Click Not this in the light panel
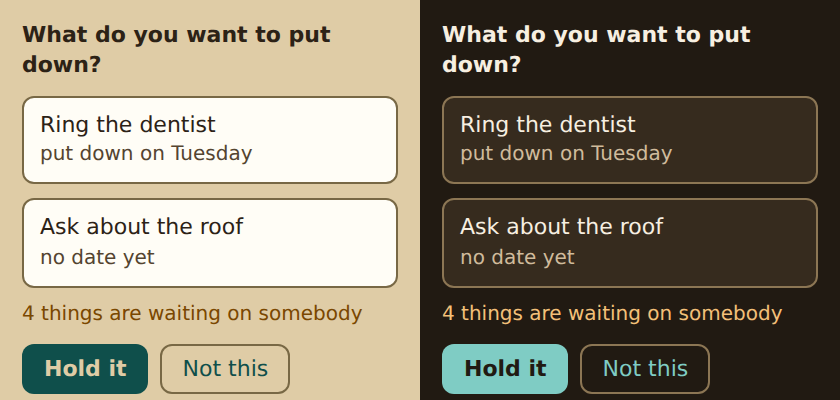The height and width of the screenshot is (400, 840). coord(225,369)
